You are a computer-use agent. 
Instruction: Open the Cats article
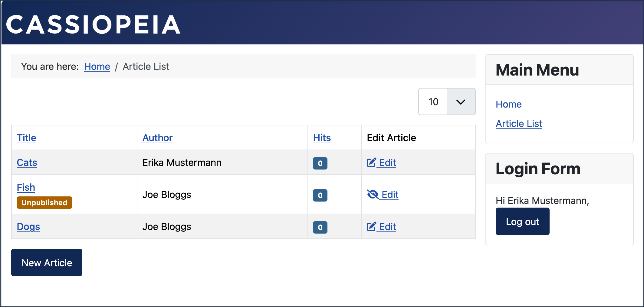[x=27, y=163]
